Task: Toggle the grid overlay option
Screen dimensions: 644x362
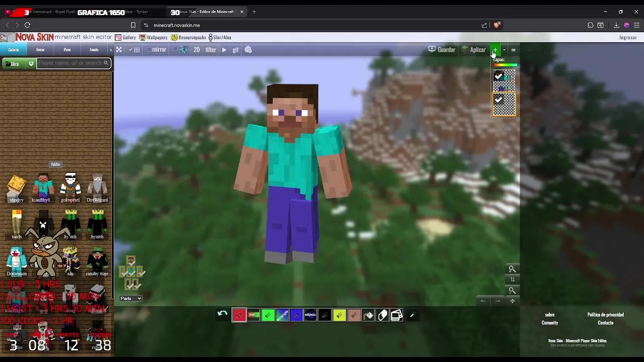Action: tap(134, 49)
